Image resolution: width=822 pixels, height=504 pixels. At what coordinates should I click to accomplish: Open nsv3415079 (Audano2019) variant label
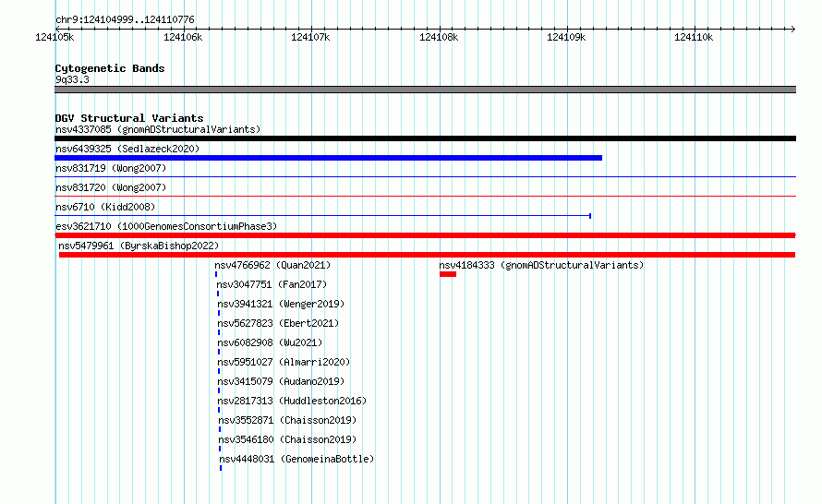coord(281,381)
